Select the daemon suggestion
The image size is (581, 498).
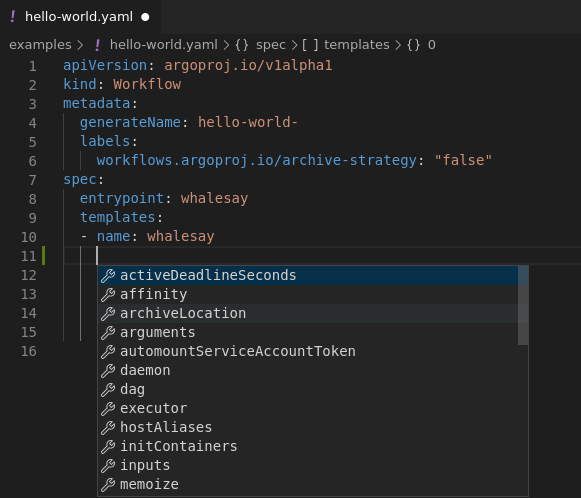(308, 371)
